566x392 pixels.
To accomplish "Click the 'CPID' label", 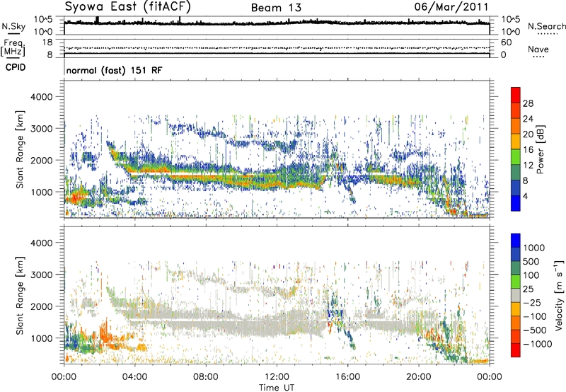I will 16,67.
